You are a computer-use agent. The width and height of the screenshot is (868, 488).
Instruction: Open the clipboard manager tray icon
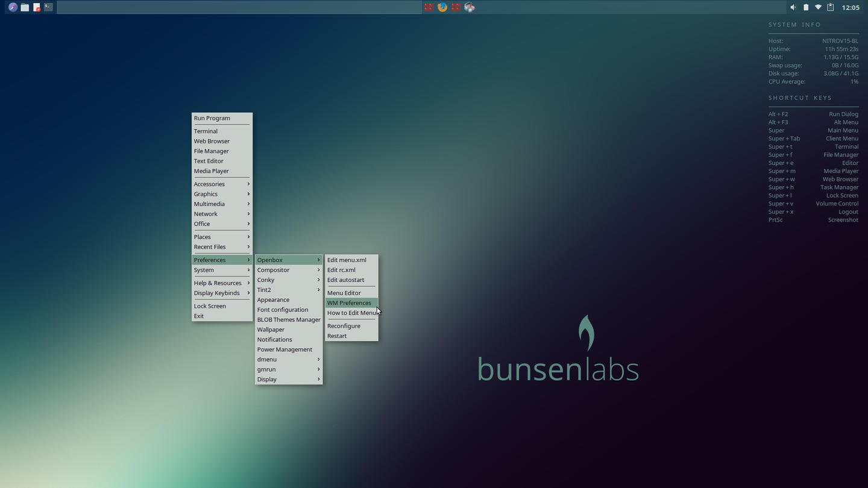[x=830, y=7]
